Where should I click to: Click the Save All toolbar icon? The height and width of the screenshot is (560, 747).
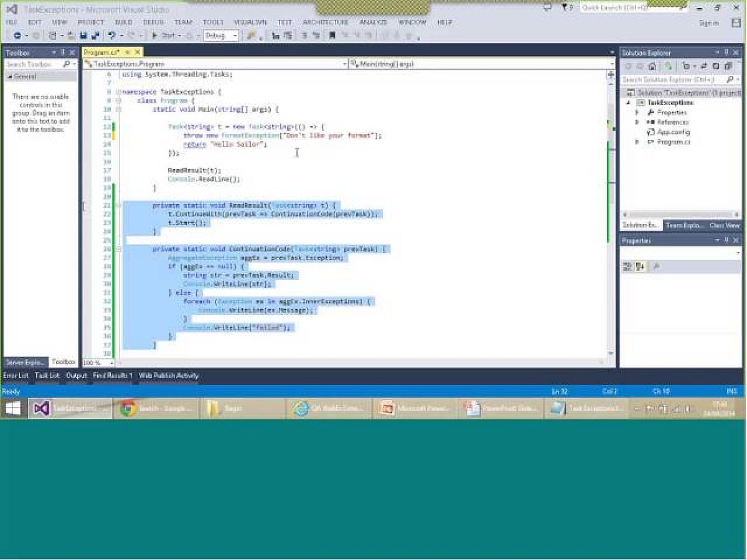pyautogui.click(x=95, y=36)
